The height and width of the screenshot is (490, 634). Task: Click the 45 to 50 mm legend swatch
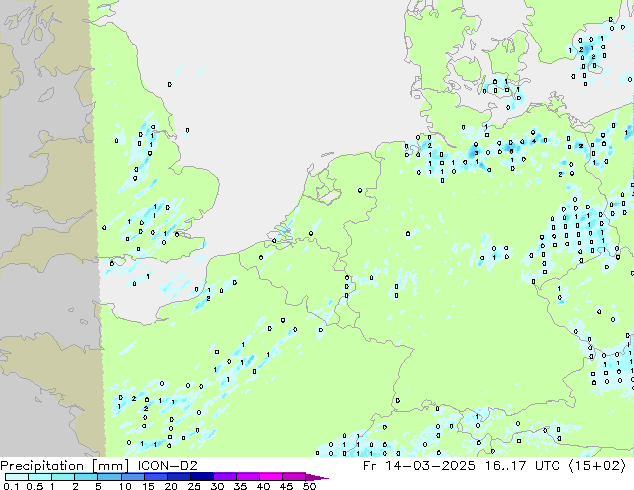[294, 477]
